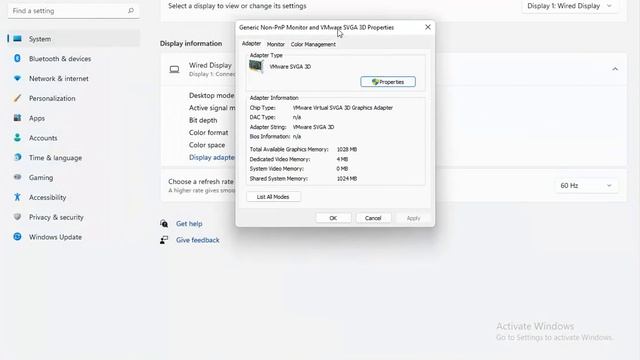Open the Display 1: Wired Display dropdown

(x=569, y=6)
